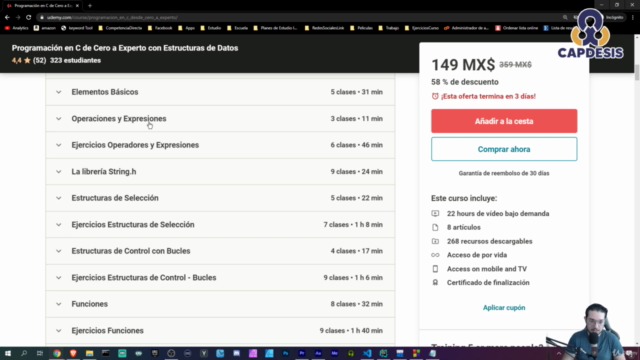Show hidden system tray icons

pyautogui.click(x=559, y=353)
